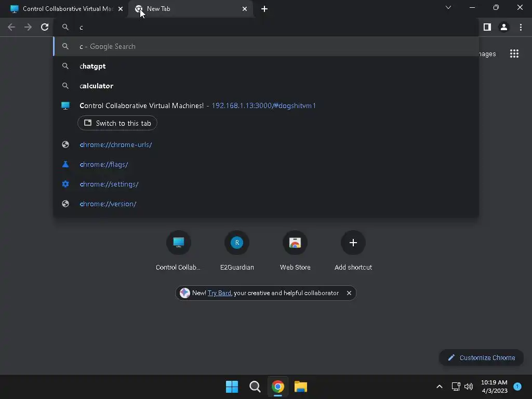532x399 pixels.
Task: Click the network icon in system tray
Action: tap(456, 387)
